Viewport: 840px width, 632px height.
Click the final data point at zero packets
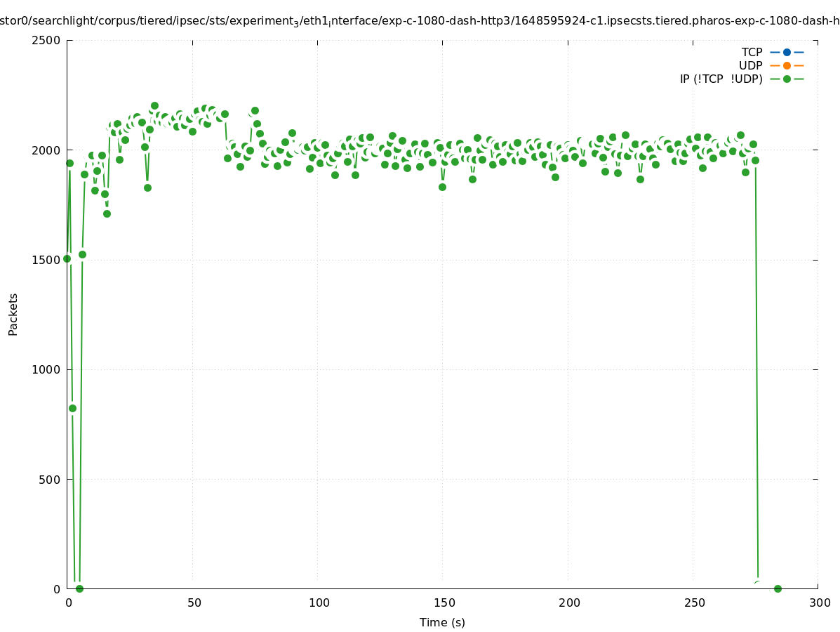point(778,588)
